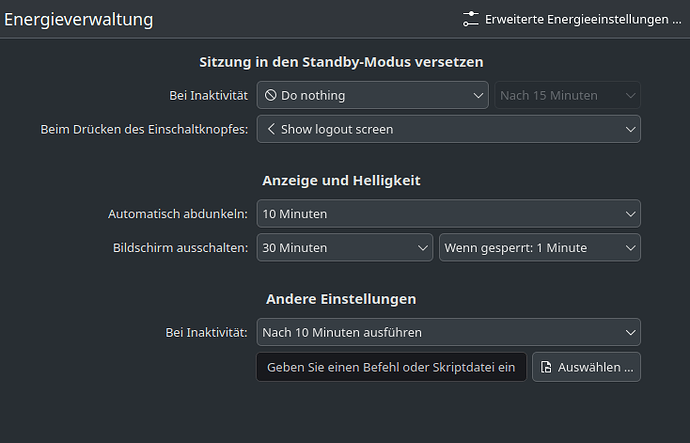This screenshot has height=443, width=690.
Task: Click the file icon on Auswählen button
Action: (x=546, y=367)
